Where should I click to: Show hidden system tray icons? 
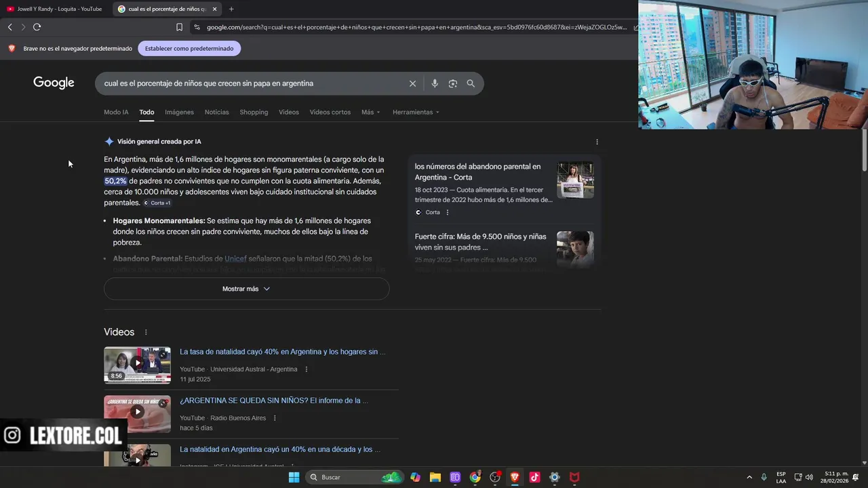point(749,477)
